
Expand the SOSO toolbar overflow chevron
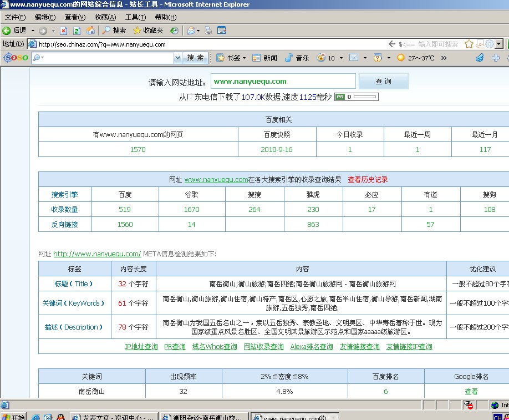click(x=444, y=58)
